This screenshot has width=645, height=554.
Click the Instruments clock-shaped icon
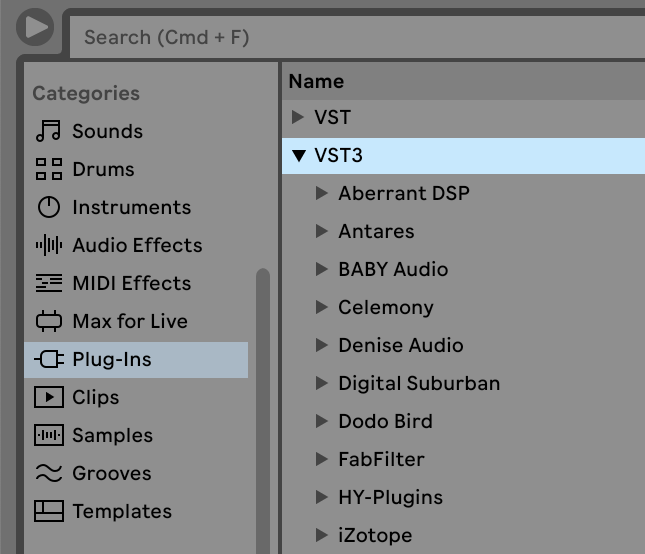point(48,207)
